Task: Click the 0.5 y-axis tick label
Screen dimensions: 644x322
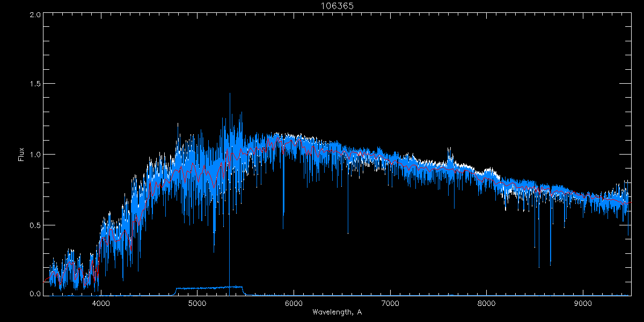Action: click(x=35, y=225)
